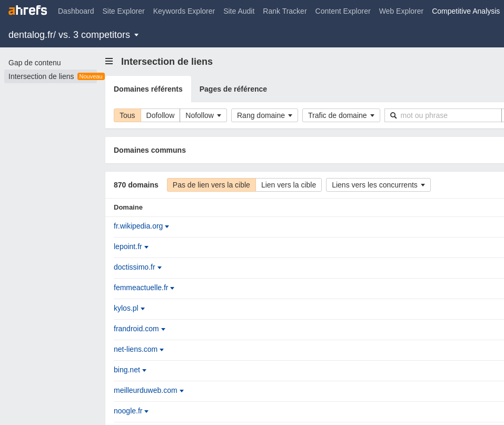504x425 pixels.
Task: Go to Keywords Explorer menu item
Action: click(x=184, y=11)
